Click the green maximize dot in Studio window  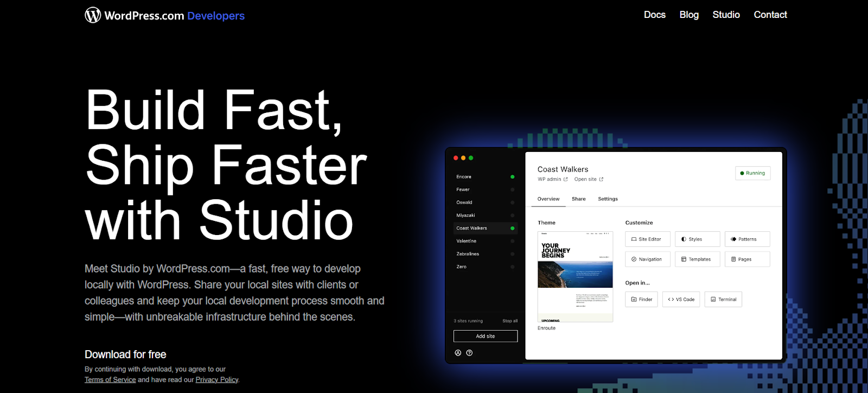pos(471,158)
